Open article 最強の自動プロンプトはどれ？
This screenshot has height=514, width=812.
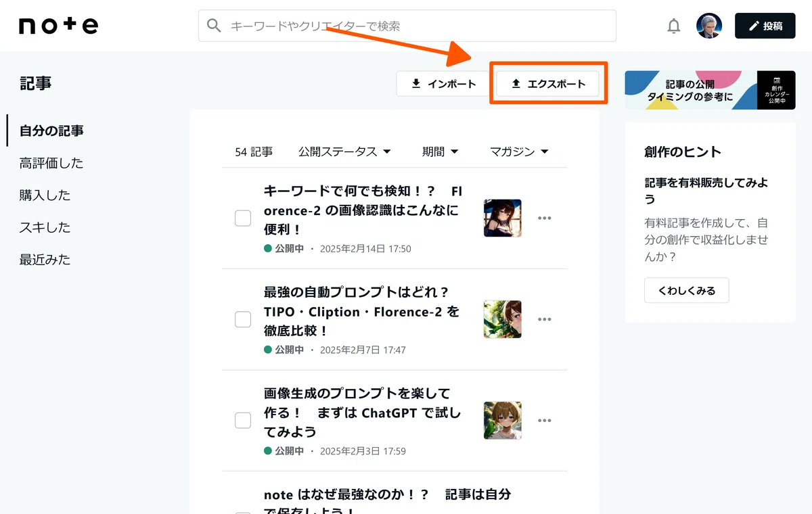click(x=361, y=312)
